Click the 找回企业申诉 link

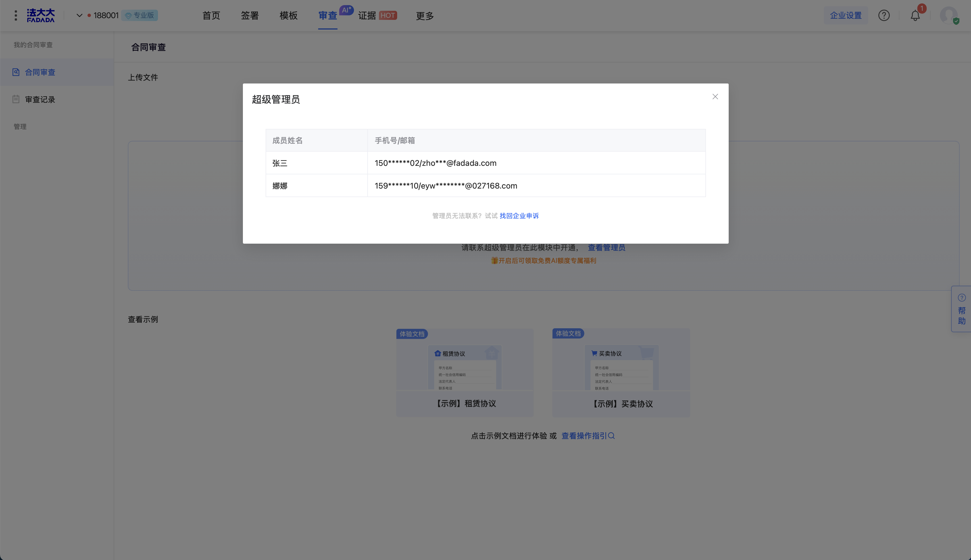pos(519,216)
